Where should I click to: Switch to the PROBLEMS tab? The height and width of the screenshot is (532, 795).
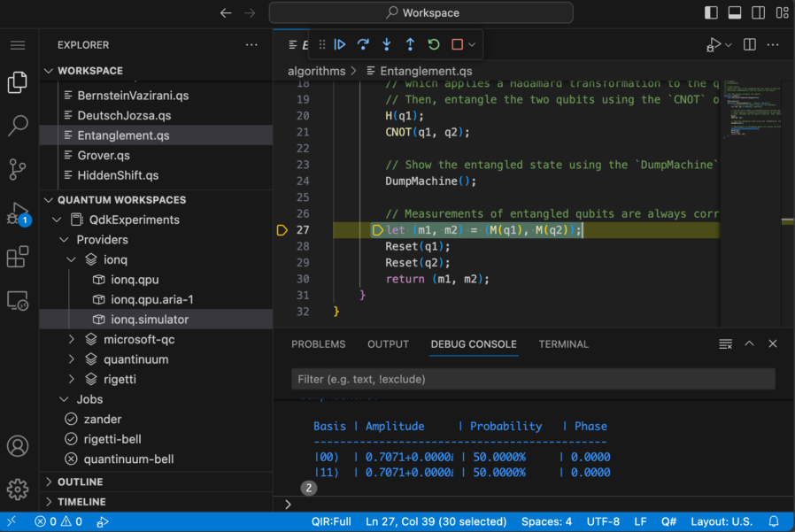tap(319, 344)
